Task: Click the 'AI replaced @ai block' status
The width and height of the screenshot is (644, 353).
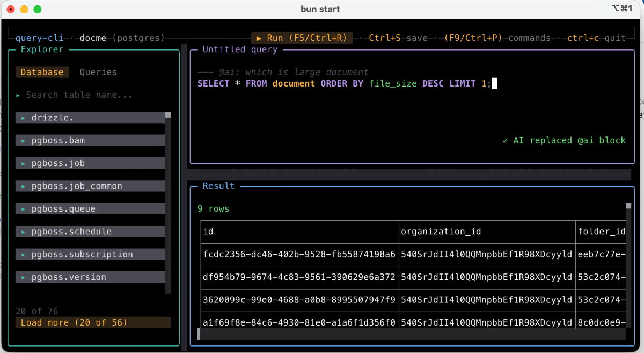Action: (x=564, y=140)
